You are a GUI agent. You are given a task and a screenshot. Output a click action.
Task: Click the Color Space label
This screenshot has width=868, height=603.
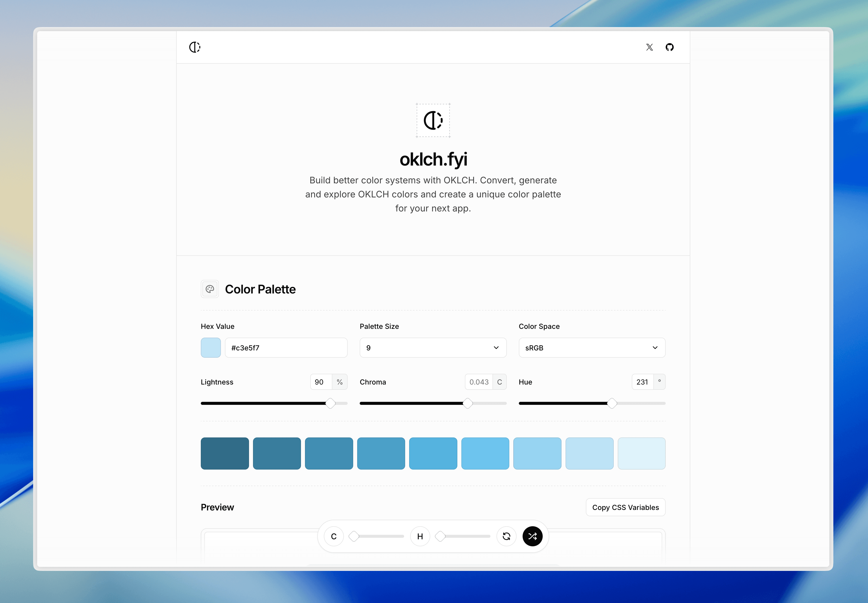539,326
